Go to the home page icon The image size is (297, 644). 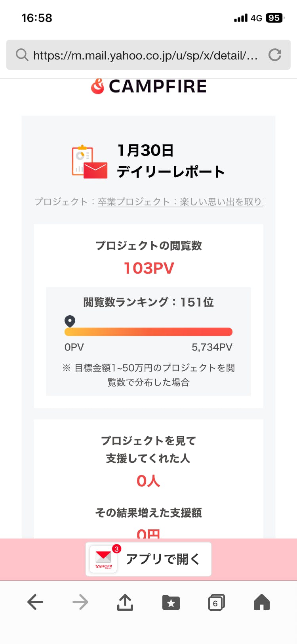261,602
